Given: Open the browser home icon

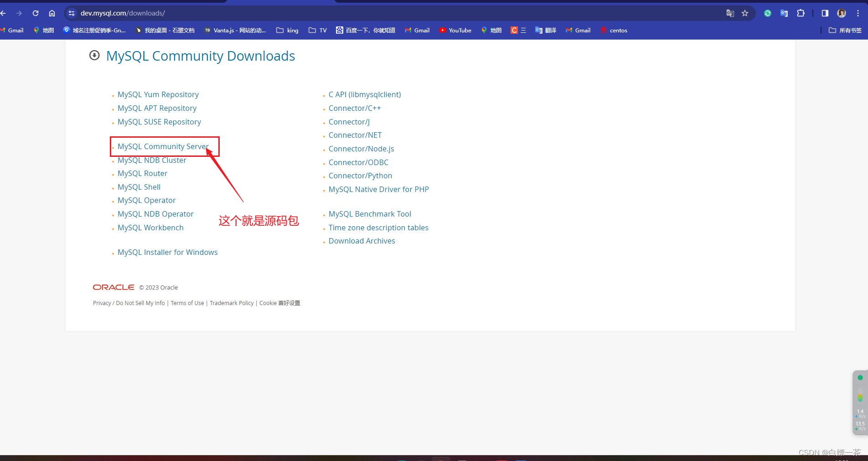Looking at the screenshot, I should (x=52, y=13).
